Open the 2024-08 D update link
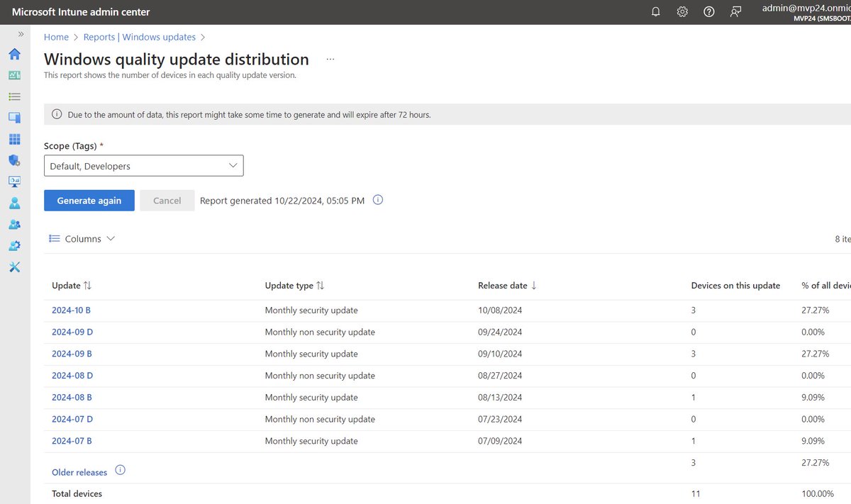 click(72, 376)
